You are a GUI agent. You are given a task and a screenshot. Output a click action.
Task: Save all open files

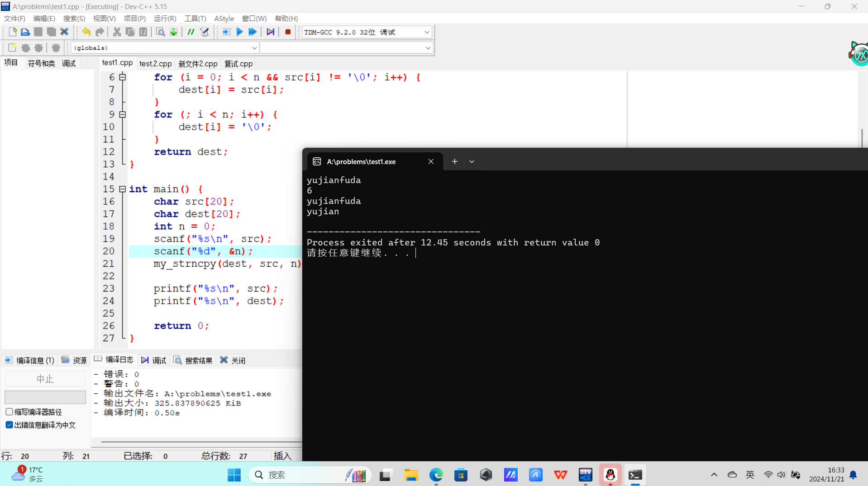click(51, 32)
